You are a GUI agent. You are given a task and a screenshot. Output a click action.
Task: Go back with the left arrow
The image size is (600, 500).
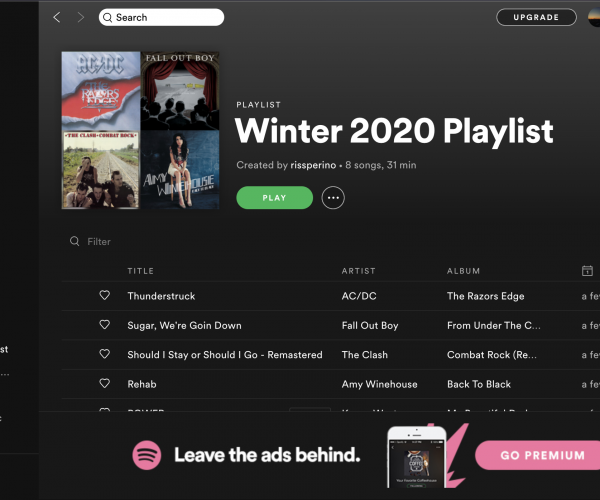click(57, 17)
